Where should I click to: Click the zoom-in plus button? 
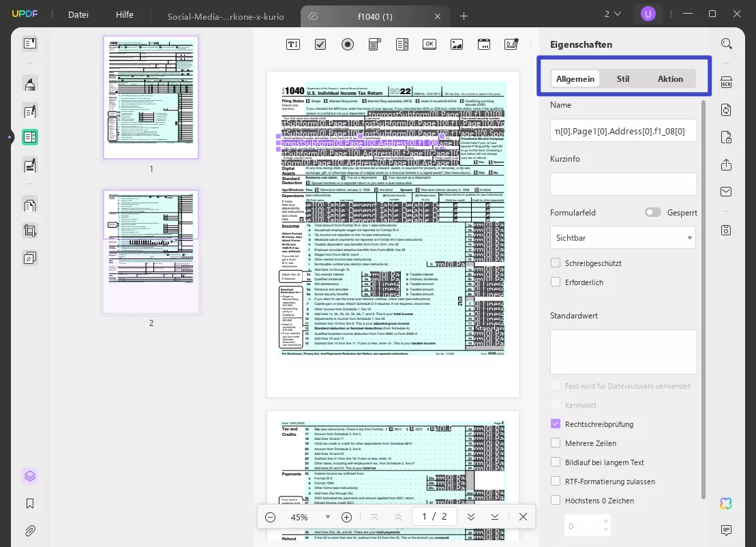346,517
